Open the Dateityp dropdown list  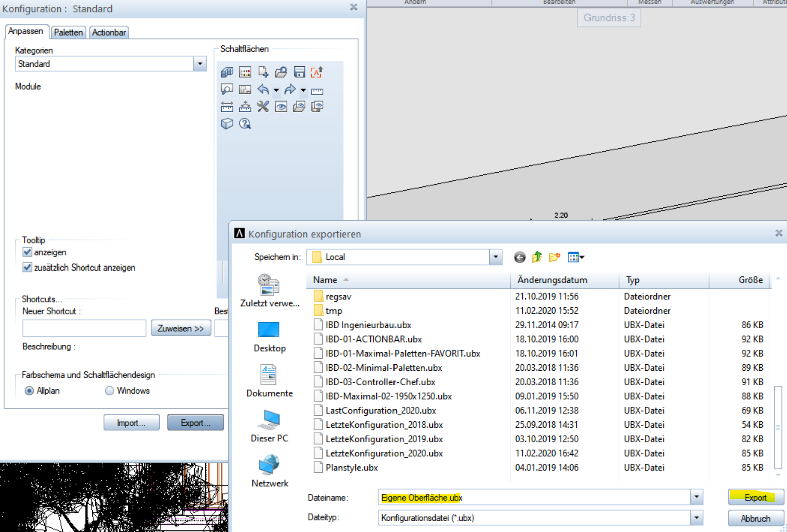[696, 518]
